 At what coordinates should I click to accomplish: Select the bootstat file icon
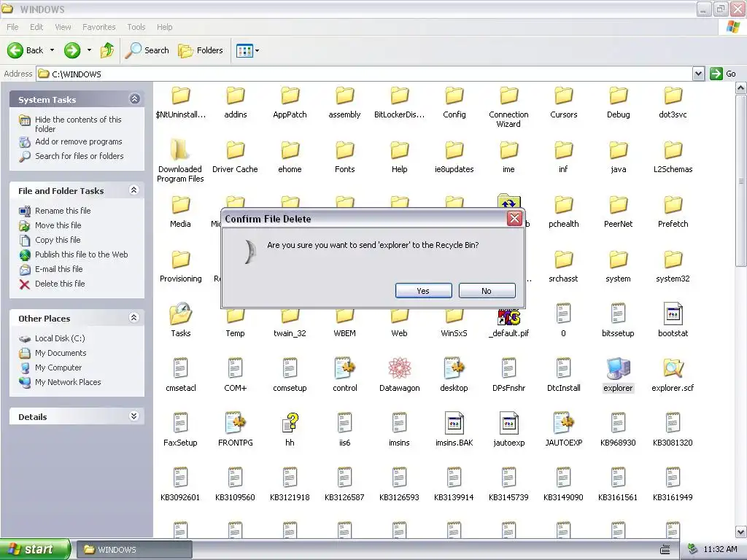(673, 314)
